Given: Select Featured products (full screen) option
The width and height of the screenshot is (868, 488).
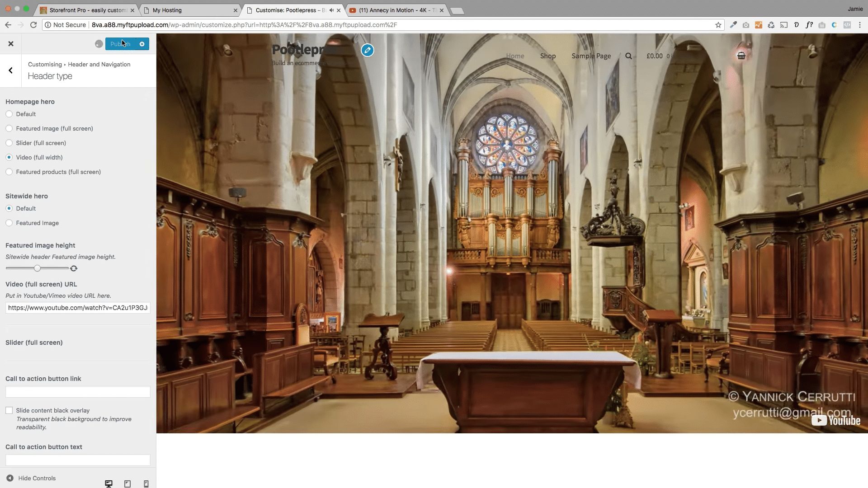Looking at the screenshot, I should pos(9,172).
